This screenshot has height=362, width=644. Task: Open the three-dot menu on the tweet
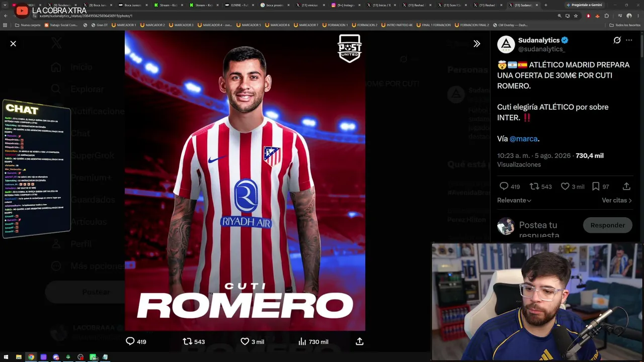tap(629, 40)
